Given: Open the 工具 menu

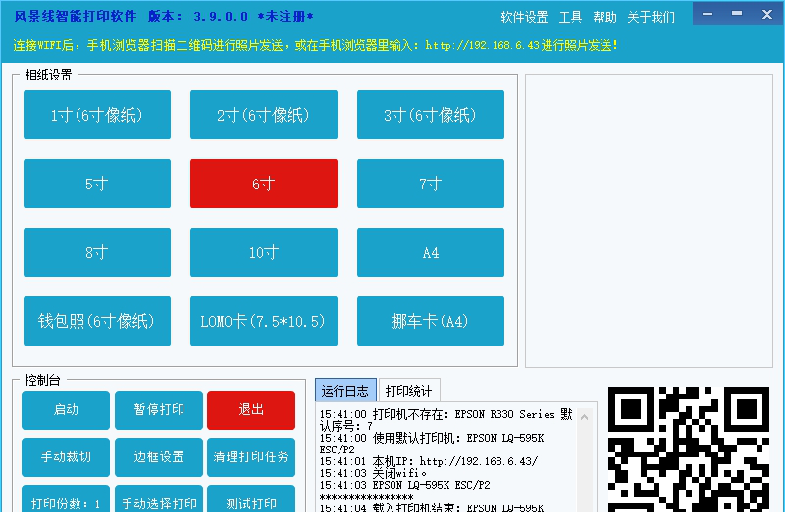Looking at the screenshot, I should pyautogui.click(x=570, y=17).
